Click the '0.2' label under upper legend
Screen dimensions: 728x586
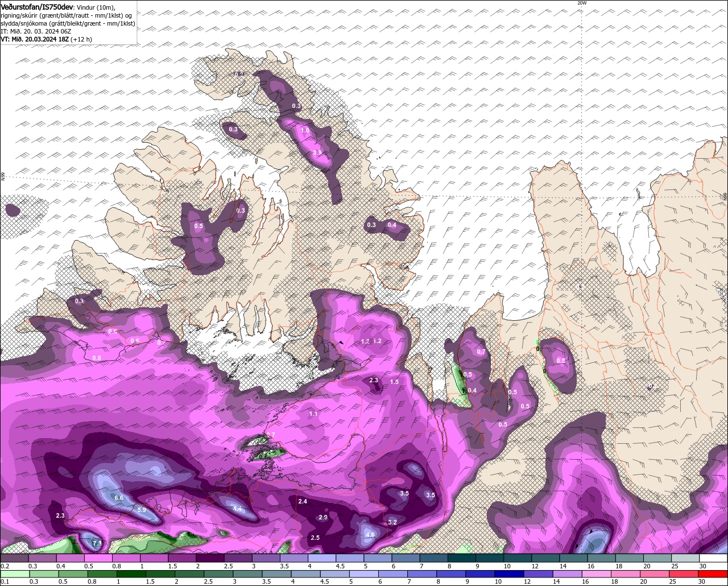click(x=5, y=567)
